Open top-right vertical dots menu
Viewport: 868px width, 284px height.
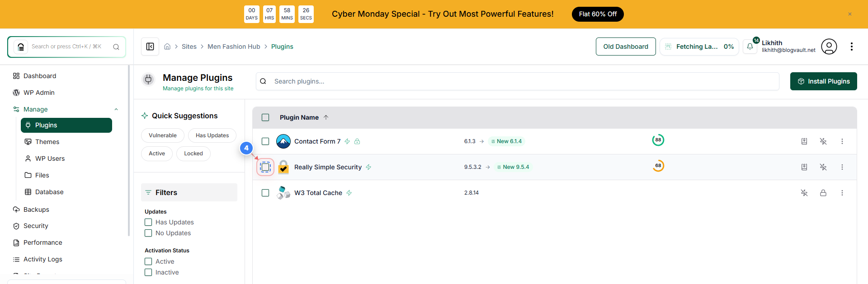[851, 47]
